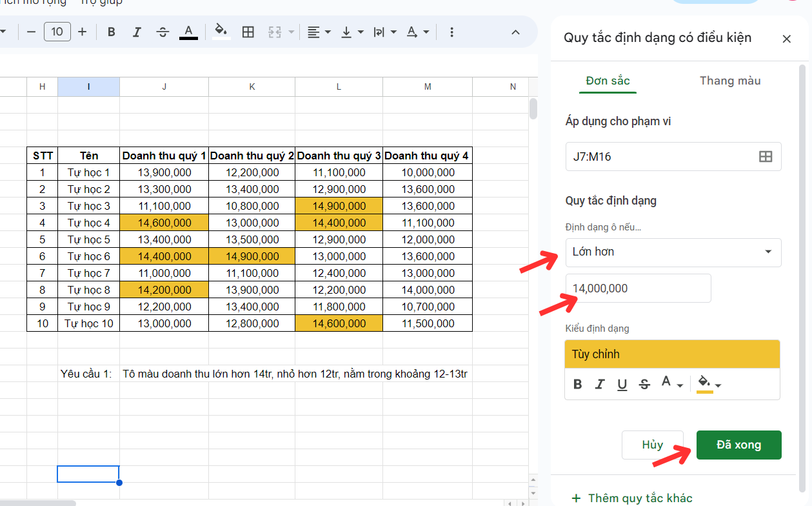The width and height of the screenshot is (812, 506).
Task: Open the 'Lớn hơn' condition dropdown
Action: click(x=673, y=252)
